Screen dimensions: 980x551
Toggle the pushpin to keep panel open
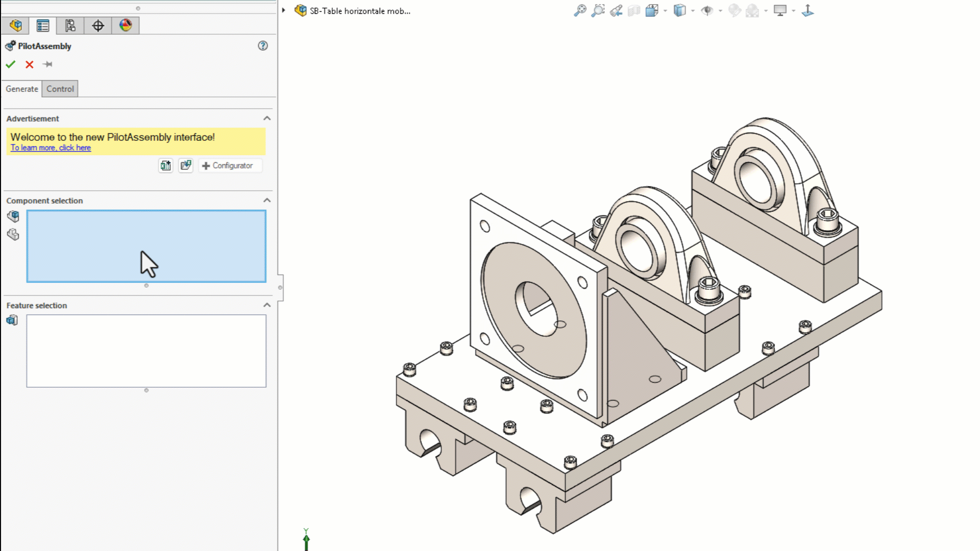(x=47, y=64)
